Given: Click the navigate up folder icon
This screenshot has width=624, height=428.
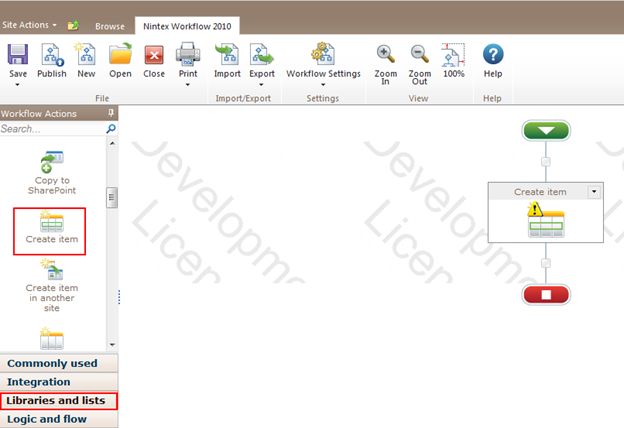Looking at the screenshot, I should pyautogui.click(x=73, y=25).
